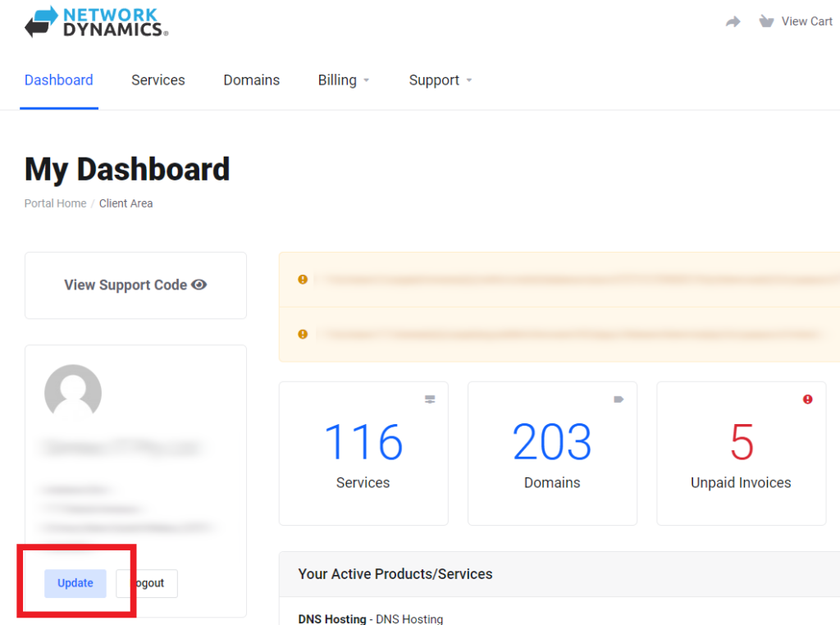Select the 203 Domains count
This screenshot has width=840, height=625.
click(x=552, y=443)
